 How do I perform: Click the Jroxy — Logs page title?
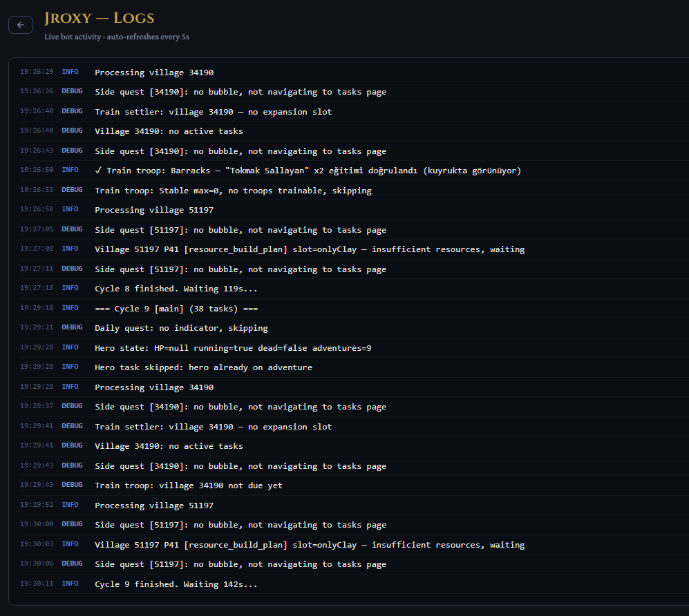tap(100, 18)
